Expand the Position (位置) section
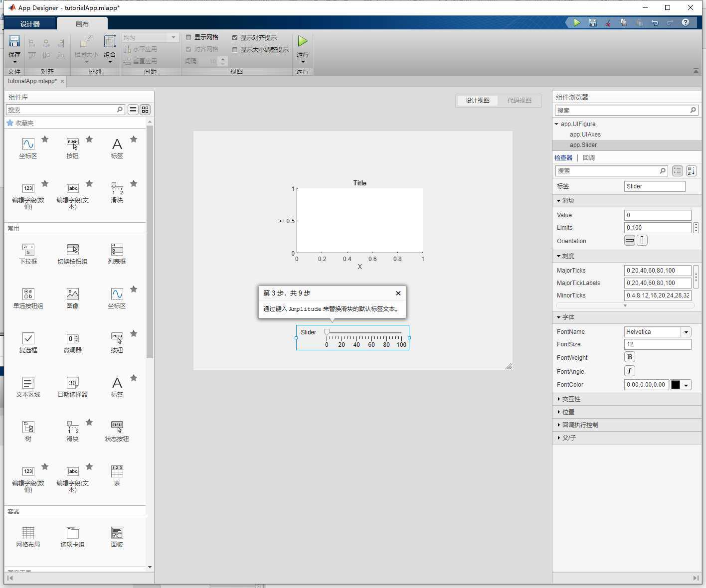The image size is (706, 588). [568, 412]
